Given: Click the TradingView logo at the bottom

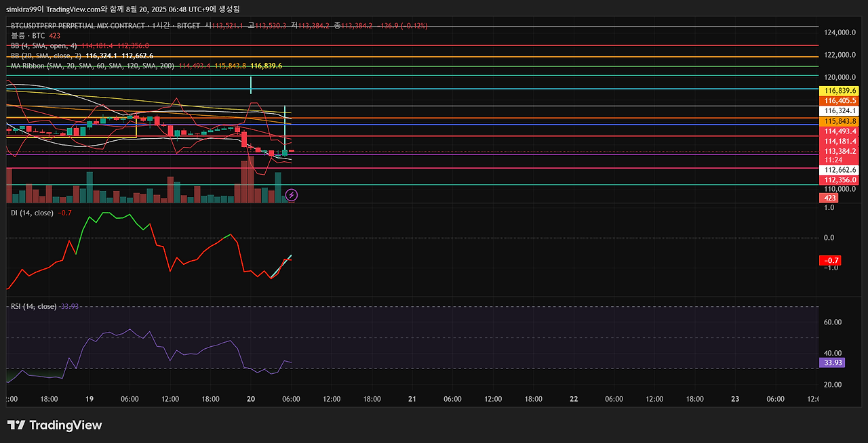Looking at the screenshot, I should [54, 425].
